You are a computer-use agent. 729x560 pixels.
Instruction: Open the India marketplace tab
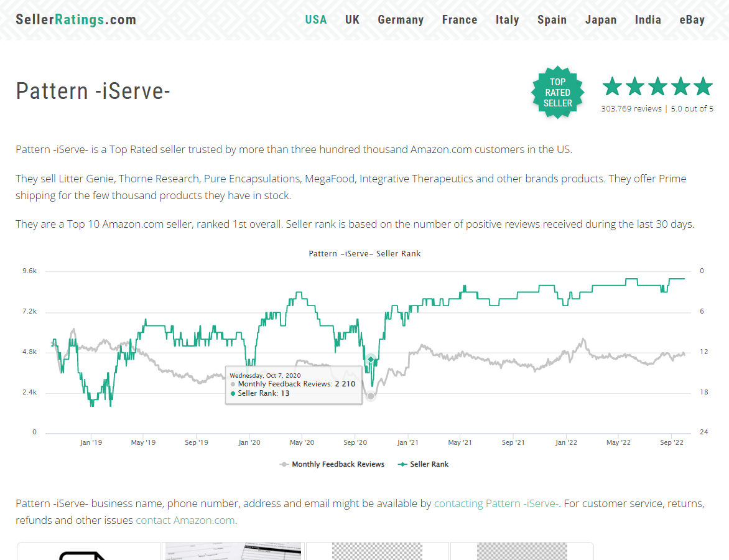click(648, 19)
